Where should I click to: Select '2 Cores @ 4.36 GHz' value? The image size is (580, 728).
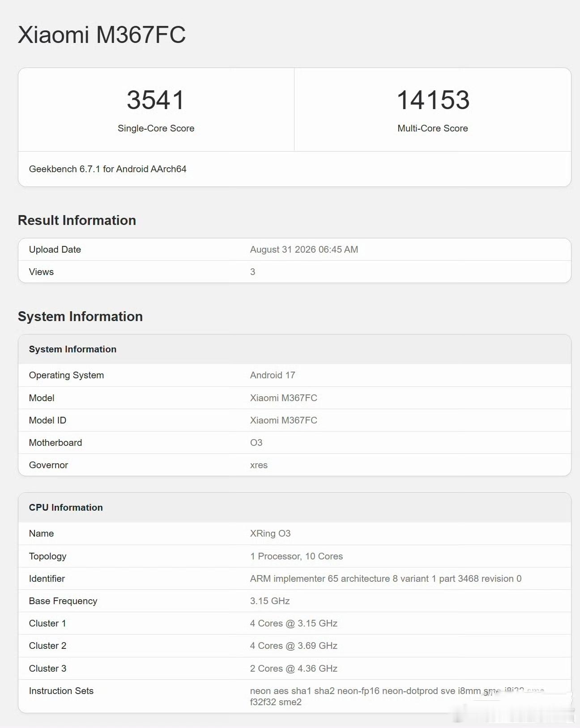pos(294,669)
